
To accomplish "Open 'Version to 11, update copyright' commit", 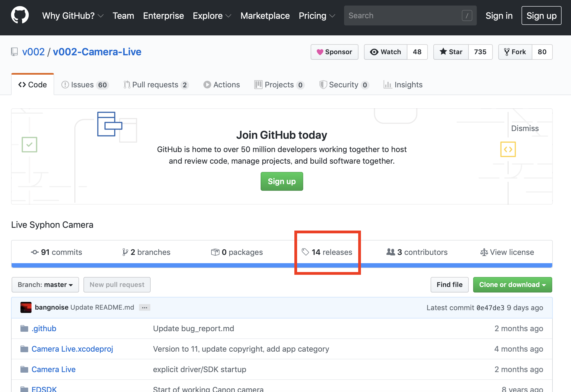I will (x=241, y=349).
